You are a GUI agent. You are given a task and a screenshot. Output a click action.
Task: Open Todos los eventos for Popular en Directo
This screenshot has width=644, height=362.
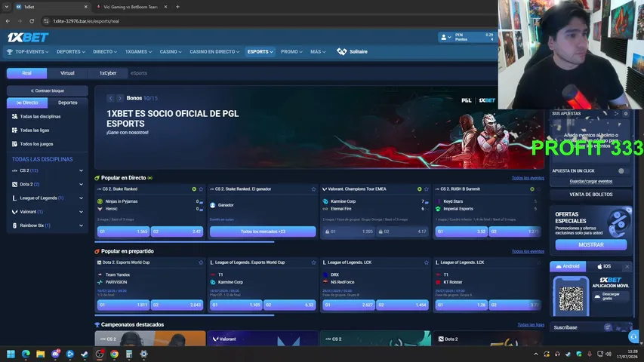point(528,178)
